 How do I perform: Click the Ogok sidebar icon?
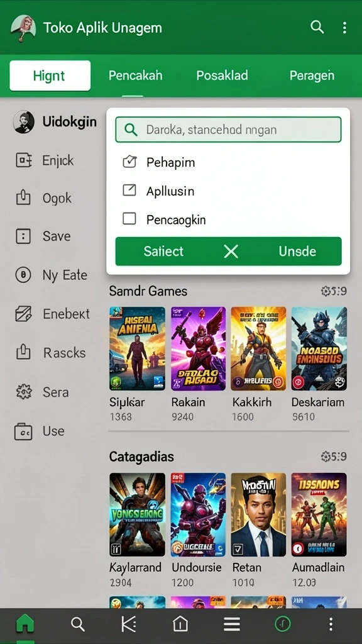[23, 198]
